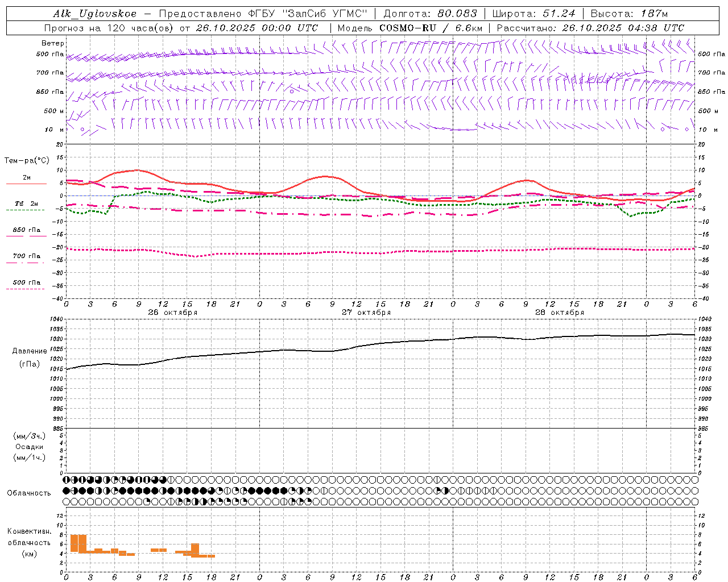The image size is (728, 582).
Task: Click the Td 2м dew point legend entry
Action: [27, 203]
